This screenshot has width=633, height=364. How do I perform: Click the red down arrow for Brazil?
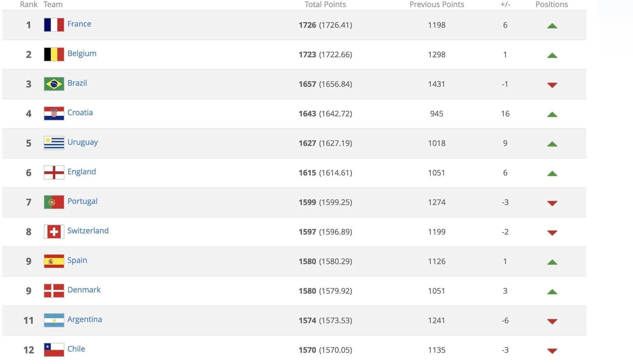pyautogui.click(x=552, y=85)
